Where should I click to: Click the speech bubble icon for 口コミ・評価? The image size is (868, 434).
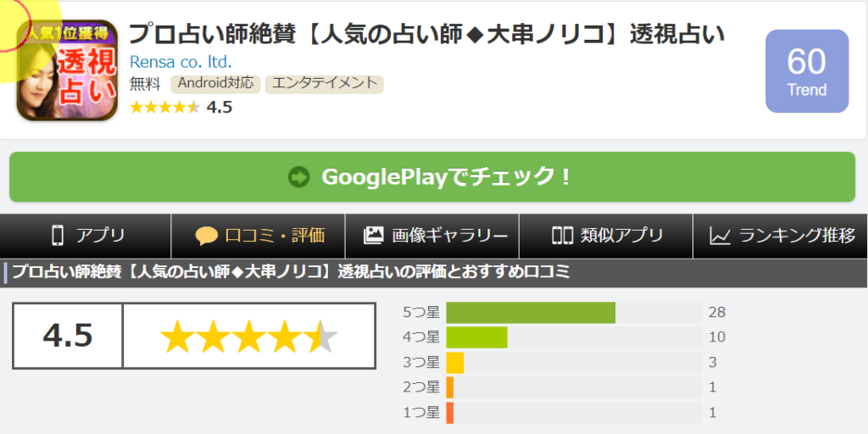[x=207, y=236]
